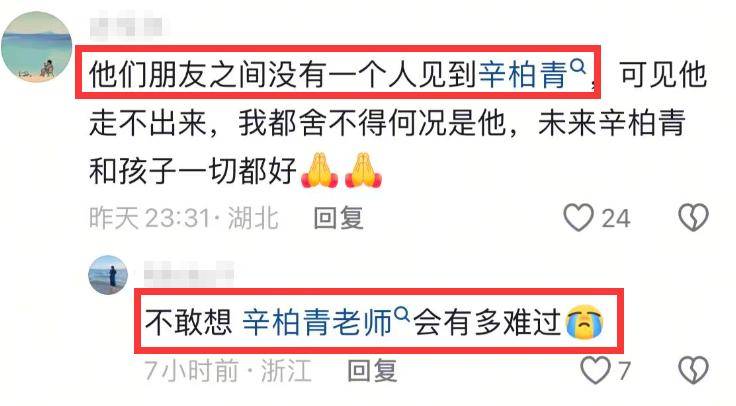Click the 7小时前 timestamp
This screenshot has height=406, width=736.
coord(192,371)
